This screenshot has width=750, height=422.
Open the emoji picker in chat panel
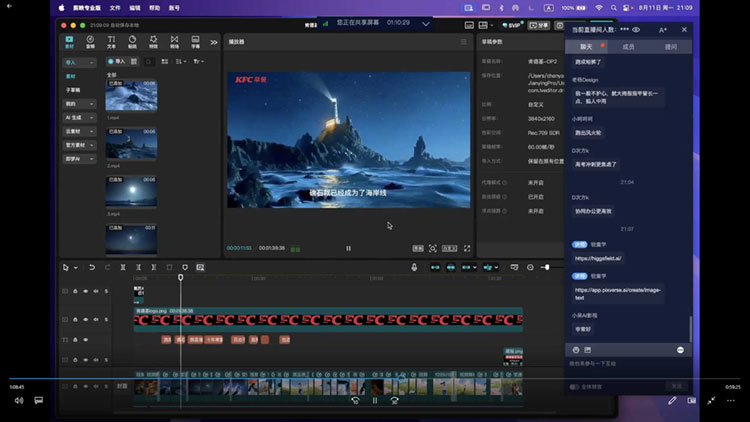point(576,350)
